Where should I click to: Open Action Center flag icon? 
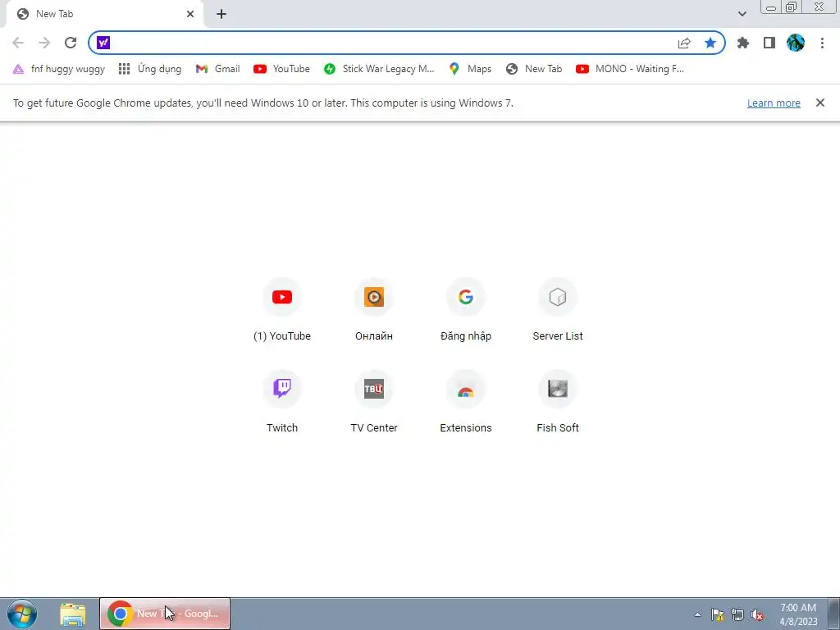tap(717, 614)
